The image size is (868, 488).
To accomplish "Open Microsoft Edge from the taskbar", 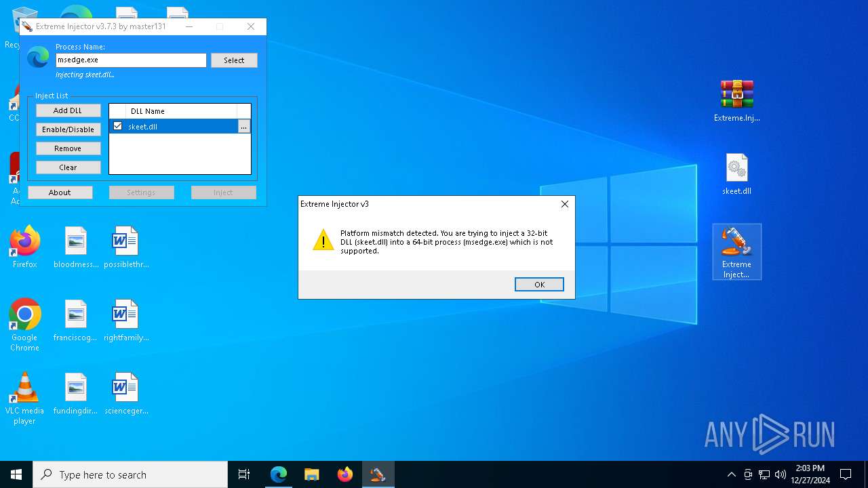I will (x=279, y=474).
